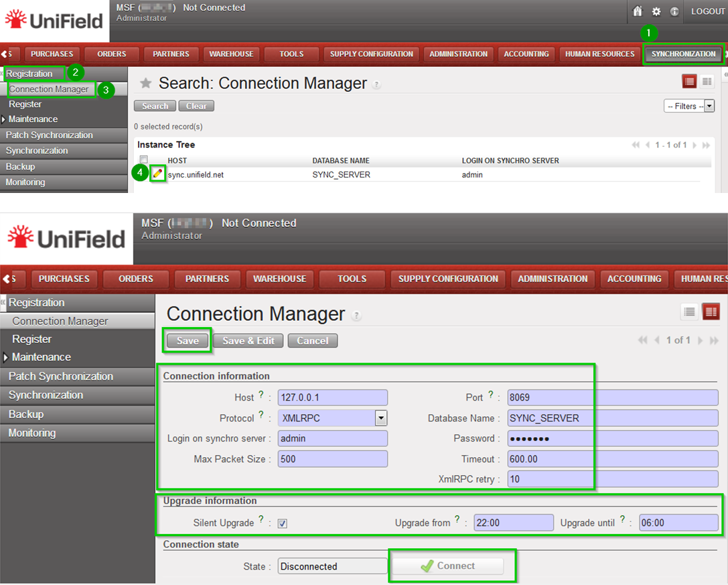Click the Cancel button
This screenshot has height=585, width=728.
pyautogui.click(x=312, y=340)
